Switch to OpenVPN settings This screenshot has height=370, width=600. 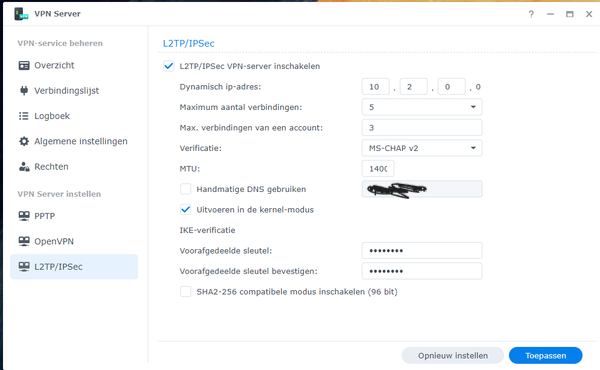[74, 241]
